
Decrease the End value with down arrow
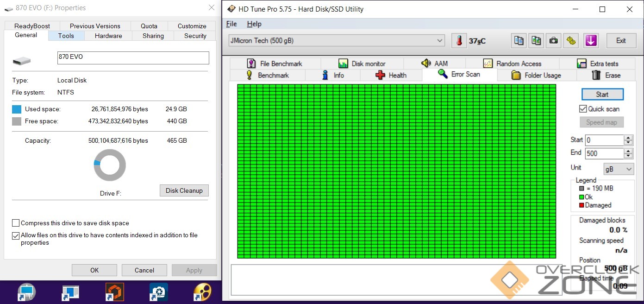click(x=628, y=156)
